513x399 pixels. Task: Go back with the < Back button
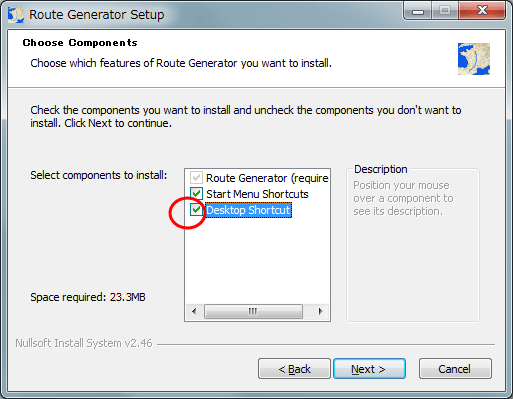tap(294, 369)
